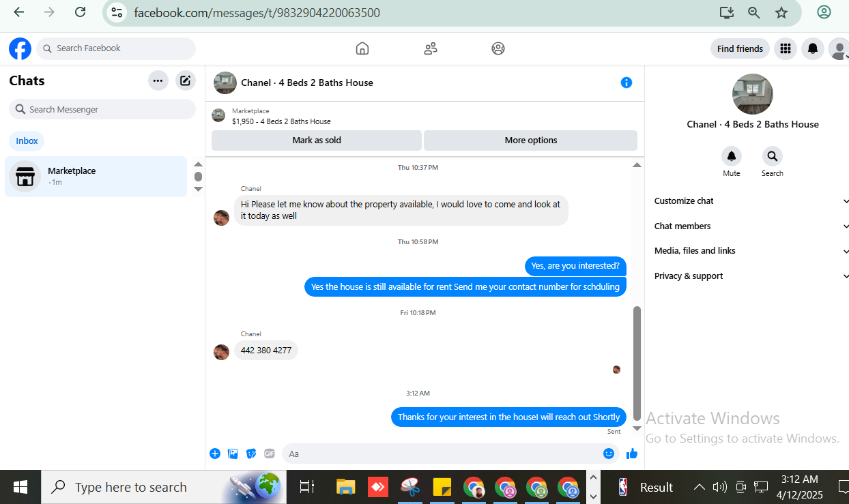Open conversation information icon
The height and width of the screenshot is (504, 849).
pyautogui.click(x=627, y=83)
